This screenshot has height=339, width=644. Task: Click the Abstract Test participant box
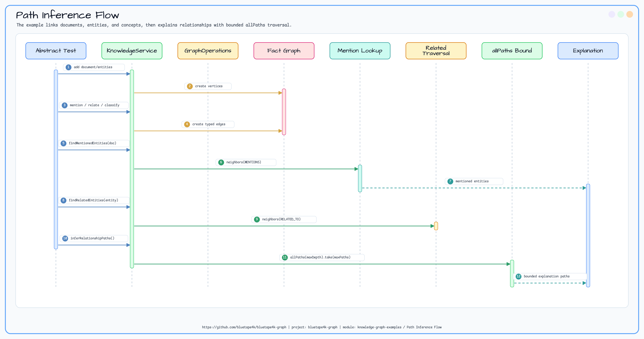tap(56, 51)
